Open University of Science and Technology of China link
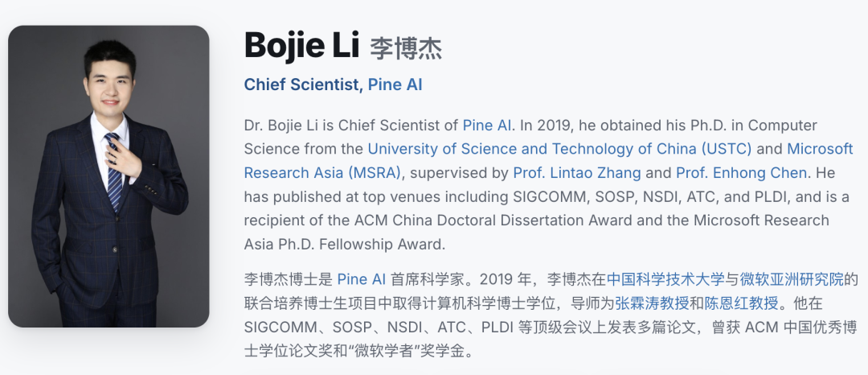 tap(559, 149)
